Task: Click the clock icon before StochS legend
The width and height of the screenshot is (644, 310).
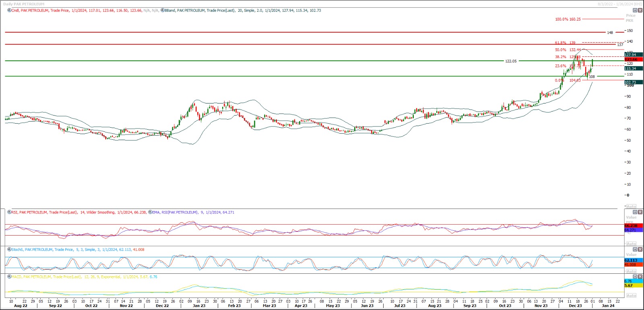Action: point(9,250)
